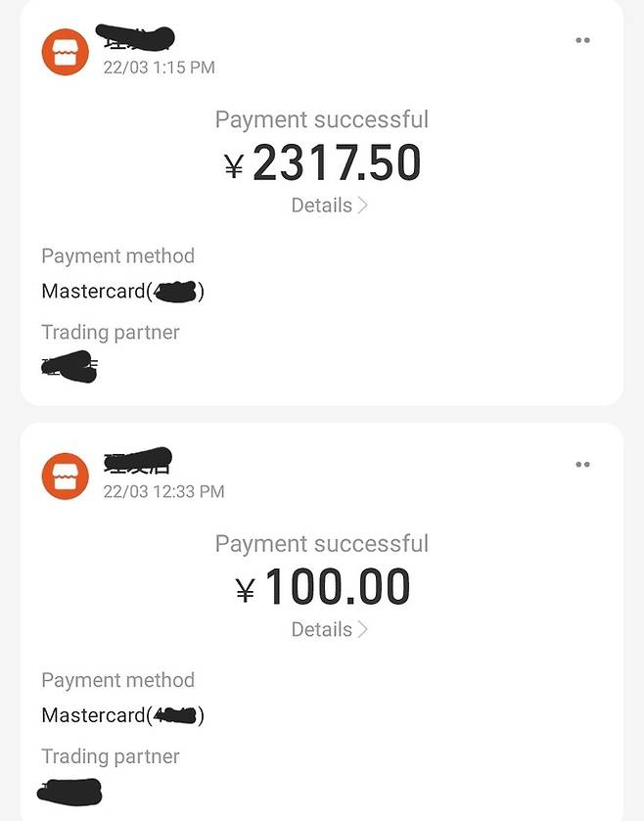Click the 22/03 12:33 PM timestamp
Image resolution: width=644 pixels, height=821 pixels.
(x=163, y=491)
